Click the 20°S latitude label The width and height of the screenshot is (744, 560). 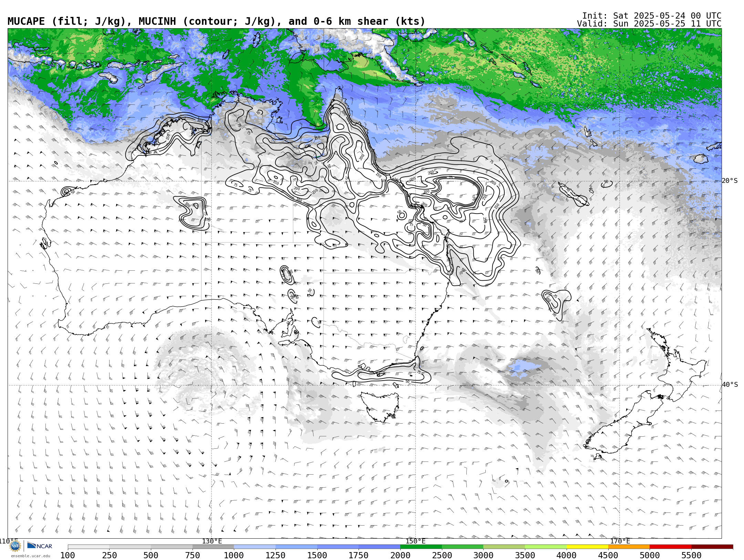[730, 181]
